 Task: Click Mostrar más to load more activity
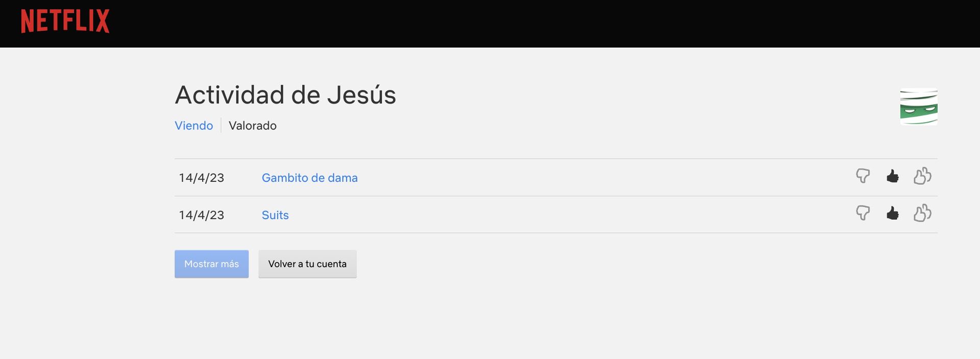(x=211, y=264)
